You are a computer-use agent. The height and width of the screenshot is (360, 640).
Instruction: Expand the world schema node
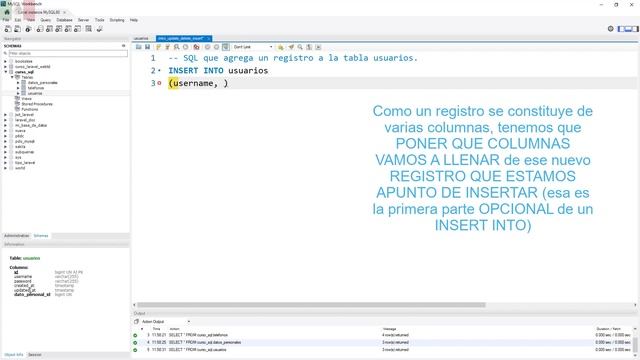click(x=6, y=168)
